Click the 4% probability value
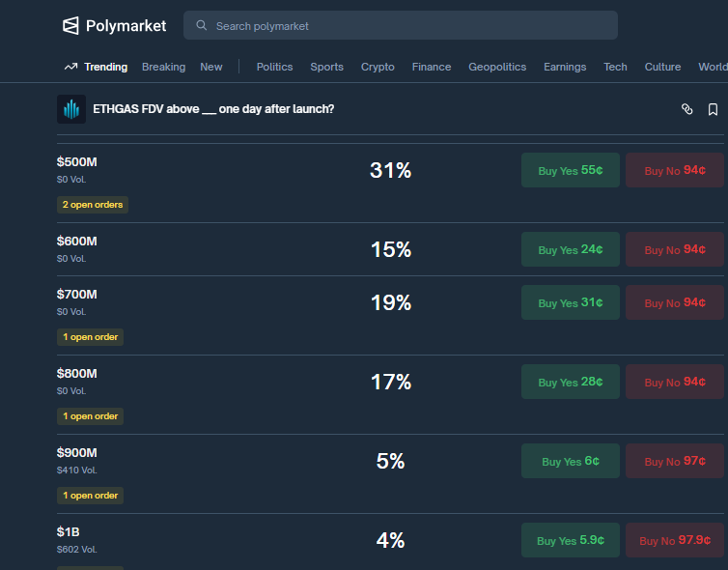Image resolution: width=728 pixels, height=570 pixels. pos(390,540)
